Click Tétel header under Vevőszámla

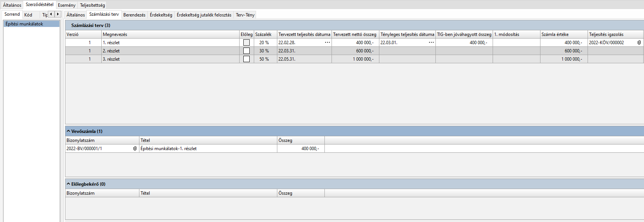point(208,140)
